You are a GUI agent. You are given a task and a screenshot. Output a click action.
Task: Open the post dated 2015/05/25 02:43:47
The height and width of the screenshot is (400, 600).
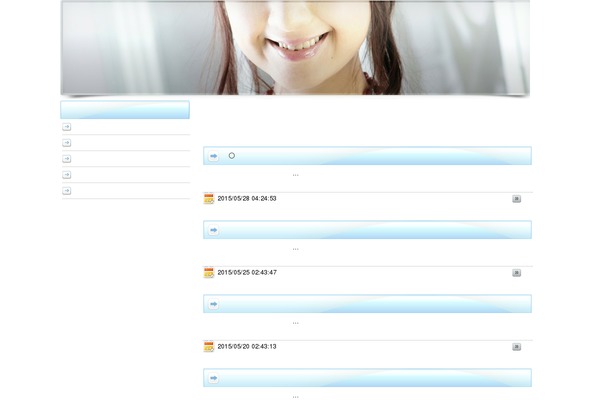point(247,273)
